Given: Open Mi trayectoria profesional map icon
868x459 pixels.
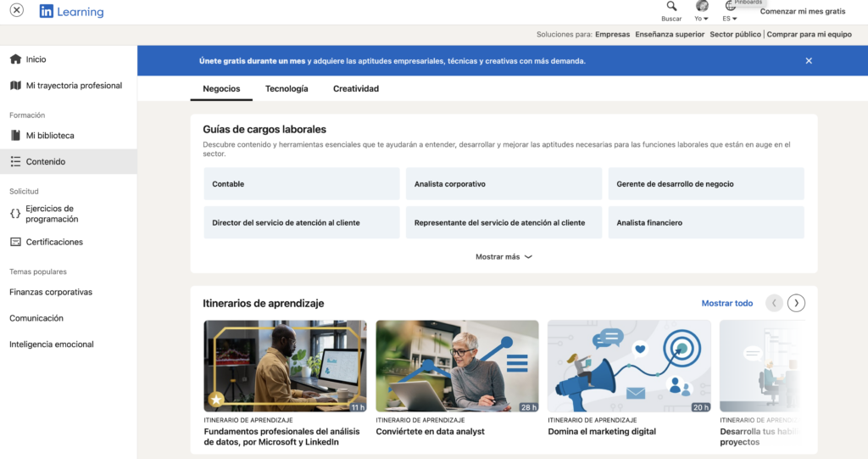Looking at the screenshot, I should click(15, 86).
